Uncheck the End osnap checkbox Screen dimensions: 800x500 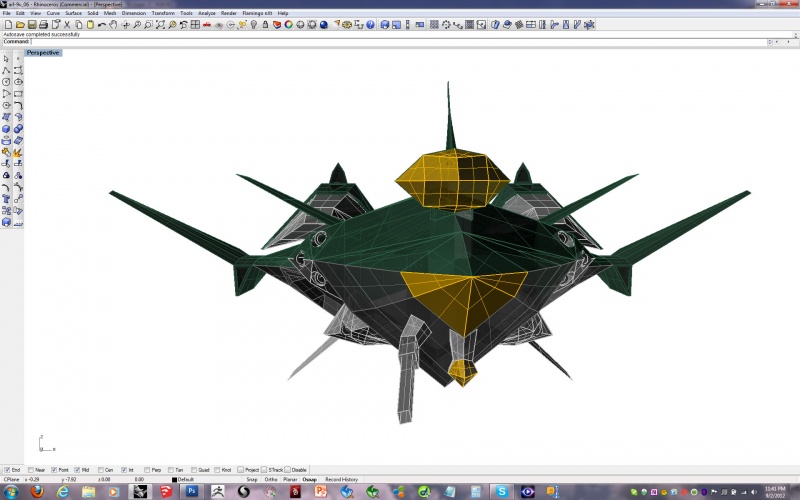pos(7,470)
